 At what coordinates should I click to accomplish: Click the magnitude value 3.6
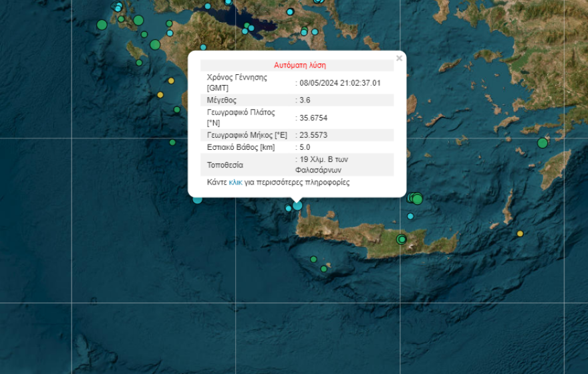[305, 100]
